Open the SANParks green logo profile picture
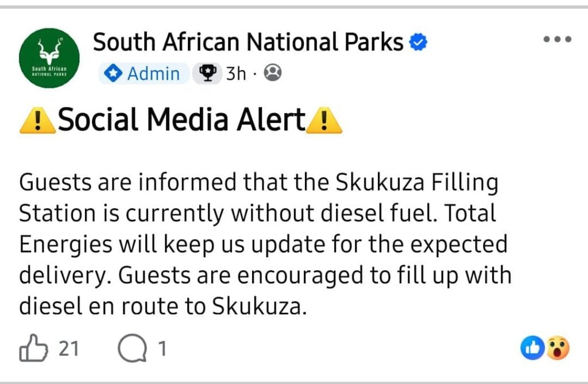This screenshot has width=588, height=384. pyautogui.click(x=49, y=57)
